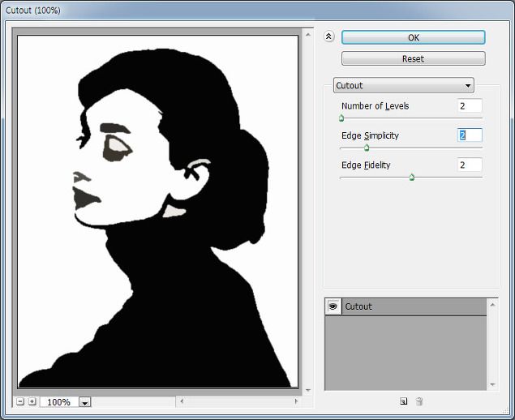Zoom in preview with the plus button
This screenshot has width=515, height=420.
coord(32,401)
